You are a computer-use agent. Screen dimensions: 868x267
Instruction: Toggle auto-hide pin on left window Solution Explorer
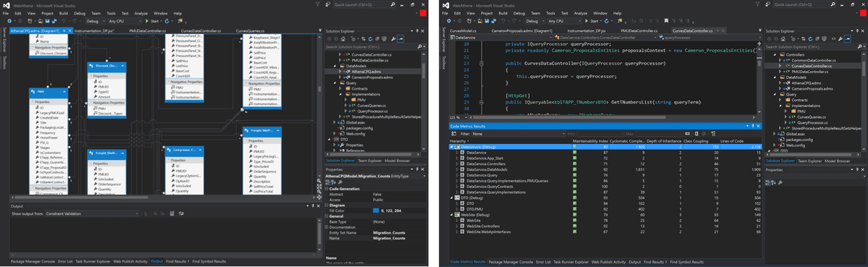pyautogui.click(x=417, y=31)
